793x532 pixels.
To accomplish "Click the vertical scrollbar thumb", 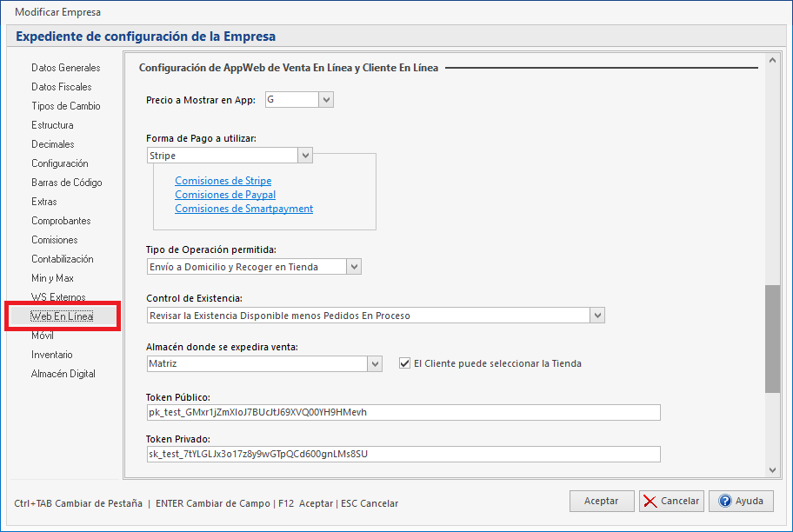I will (772, 339).
